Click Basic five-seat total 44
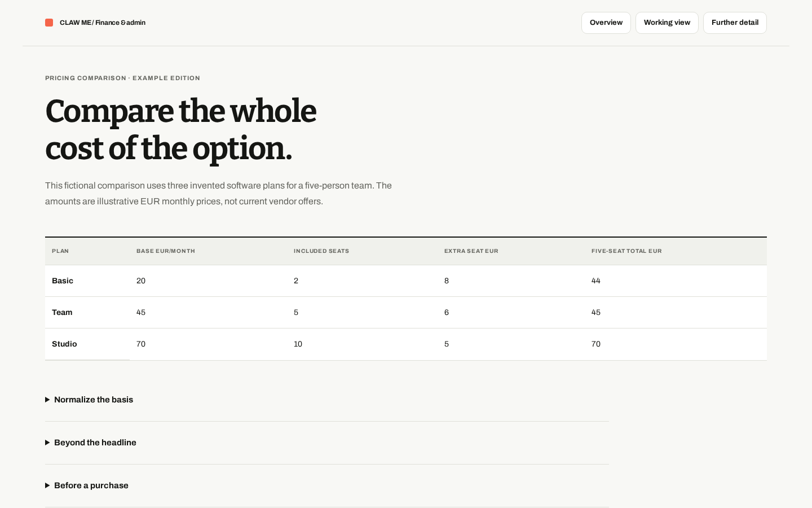This screenshot has width=812, height=508. coord(596,281)
